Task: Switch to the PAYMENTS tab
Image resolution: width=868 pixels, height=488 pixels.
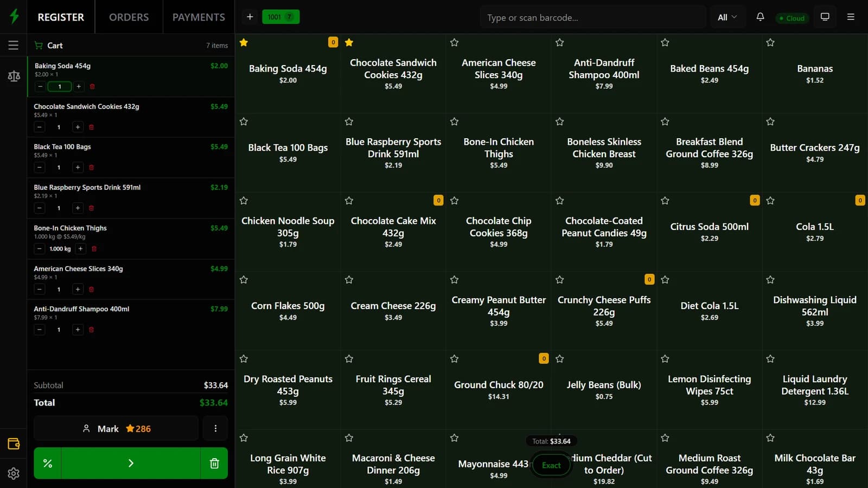Action: [x=199, y=17]
